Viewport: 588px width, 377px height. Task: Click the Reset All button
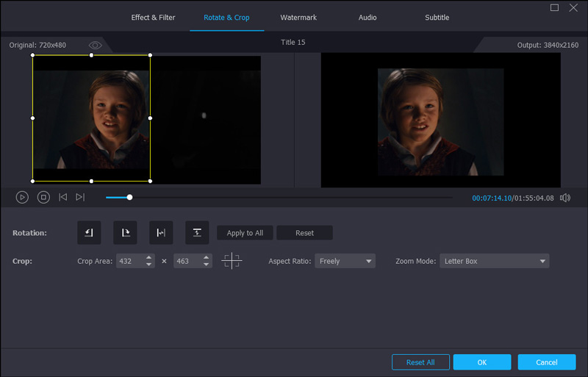(x=420, y=362)
